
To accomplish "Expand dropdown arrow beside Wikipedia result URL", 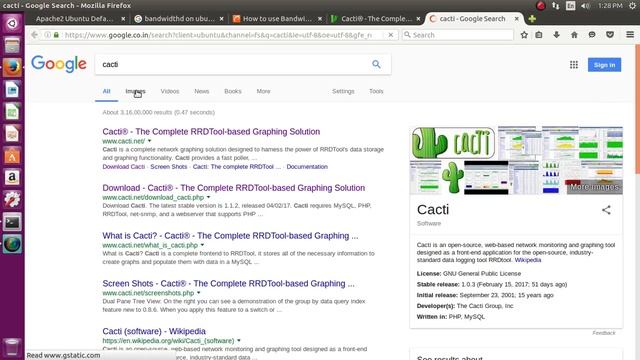I will pyautogui.click(x=239, y=340).
